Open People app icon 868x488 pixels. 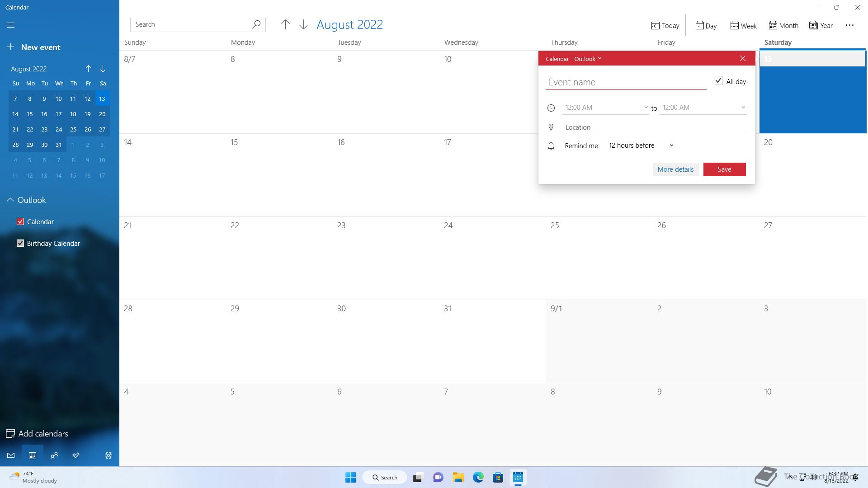pyautogui.click(x=54, y=455)
